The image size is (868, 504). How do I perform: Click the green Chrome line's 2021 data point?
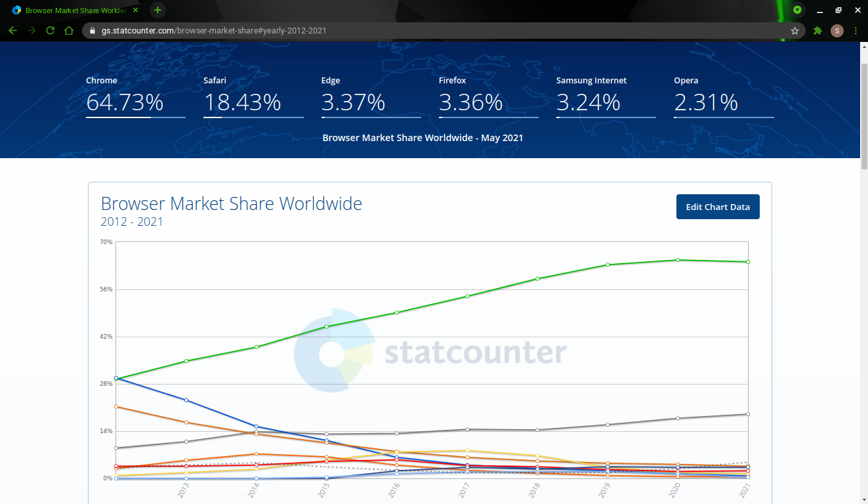coord(747,262)
